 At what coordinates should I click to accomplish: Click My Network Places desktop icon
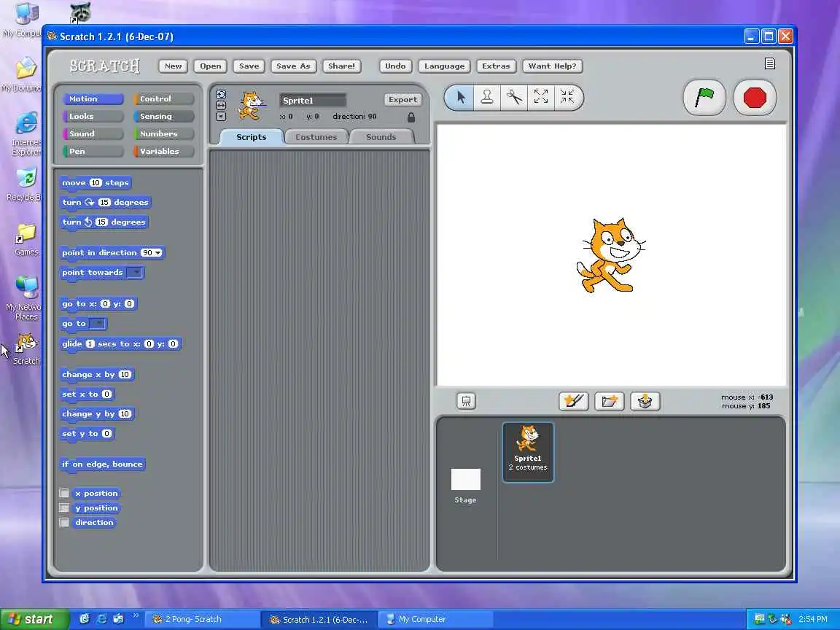(26, 297)
